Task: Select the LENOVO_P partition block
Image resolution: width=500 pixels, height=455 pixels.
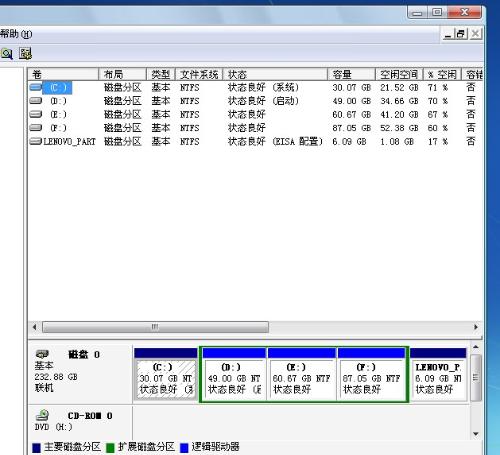Action: [x=438, y=375]
